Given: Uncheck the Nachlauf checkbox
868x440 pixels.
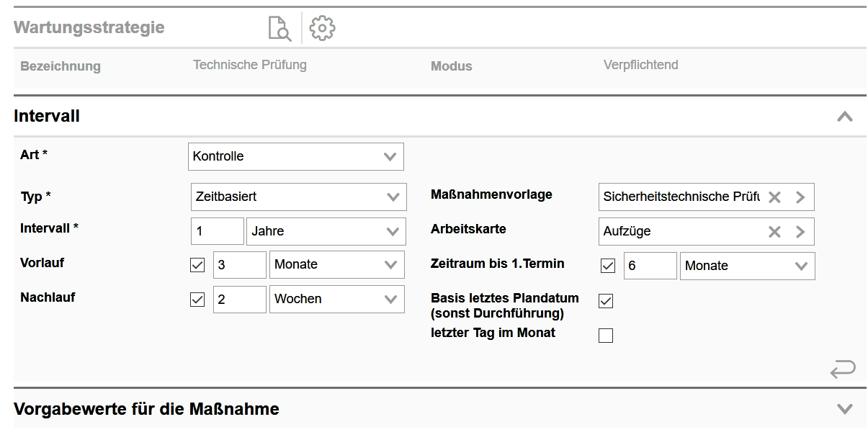Looking at the screenshot, I should (197, 300).
